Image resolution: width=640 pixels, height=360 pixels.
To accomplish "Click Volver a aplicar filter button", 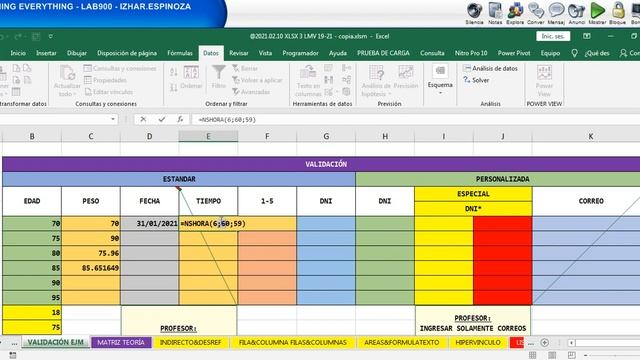I will click(257, 80).
